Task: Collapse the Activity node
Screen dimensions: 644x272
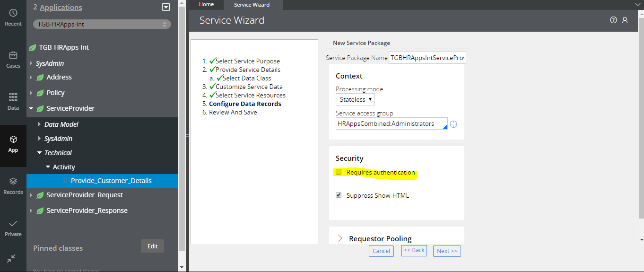Action: 48,167
